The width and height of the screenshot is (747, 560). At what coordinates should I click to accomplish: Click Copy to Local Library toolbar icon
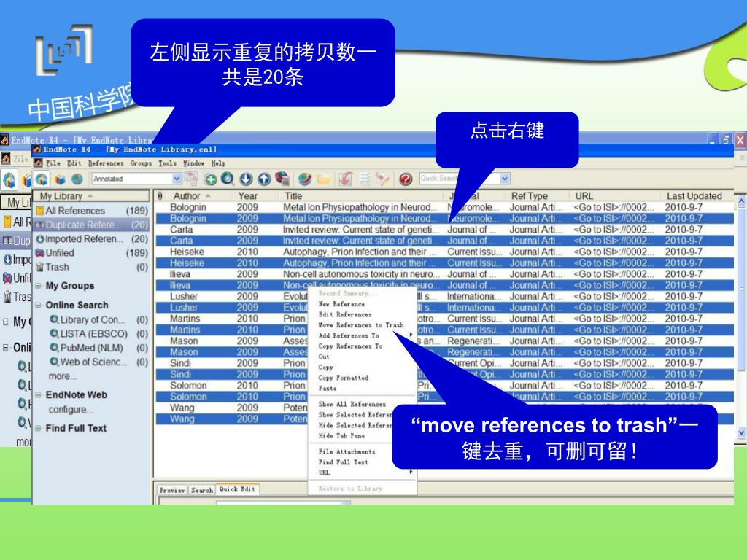[x=192, y=179]
